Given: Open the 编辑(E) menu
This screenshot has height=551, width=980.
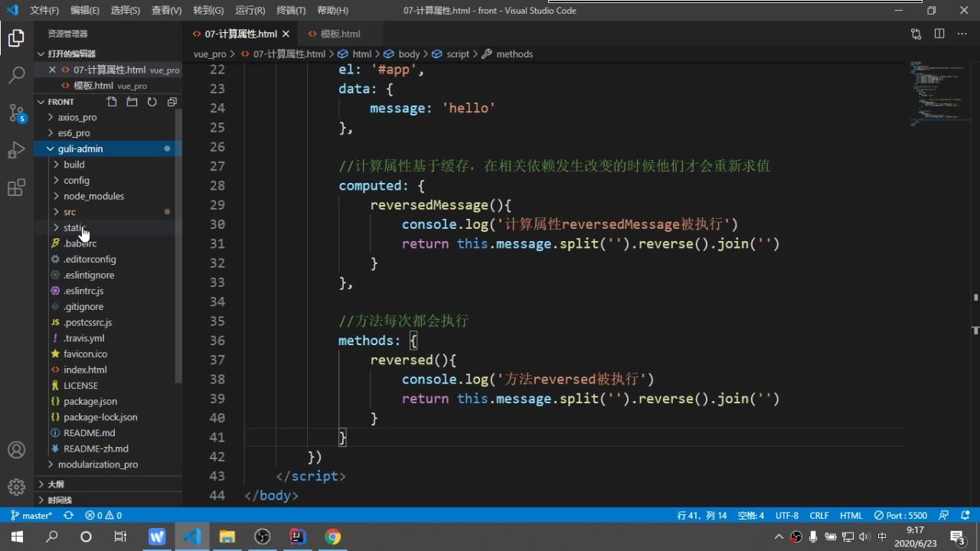Looking at the screenshot, I should click(x=85, y=11).
